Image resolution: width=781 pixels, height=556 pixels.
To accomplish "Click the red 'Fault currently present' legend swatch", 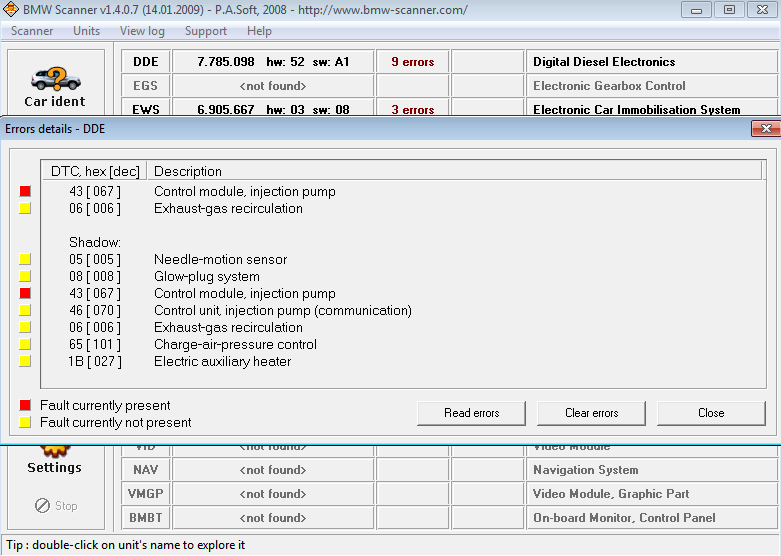I will 25,406.
